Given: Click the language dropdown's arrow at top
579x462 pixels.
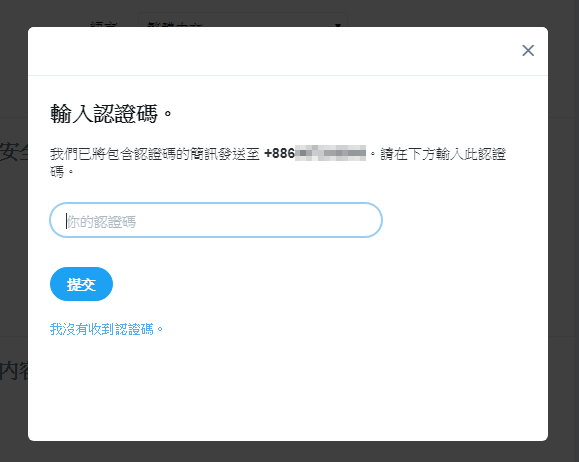Looking at the screenshot, I should click(338, 24).
